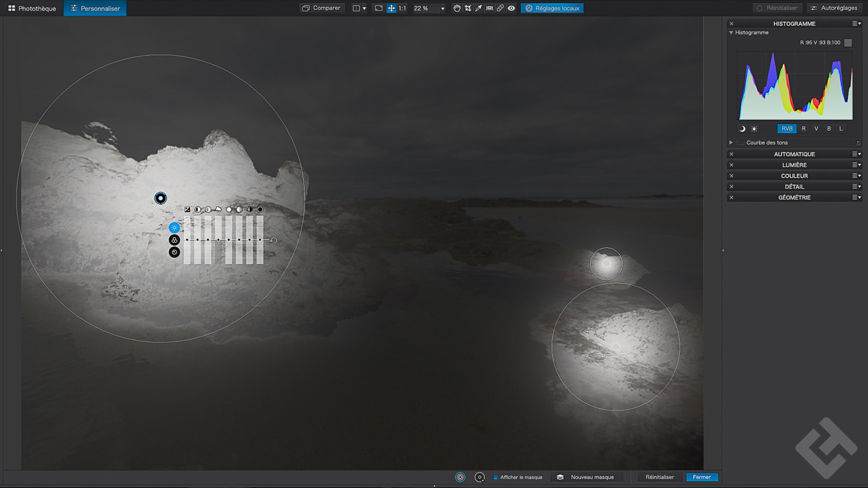Choose negative control point icon in bottom bar
The width and height of the screenshot is (868, 488).
[480, 477]
